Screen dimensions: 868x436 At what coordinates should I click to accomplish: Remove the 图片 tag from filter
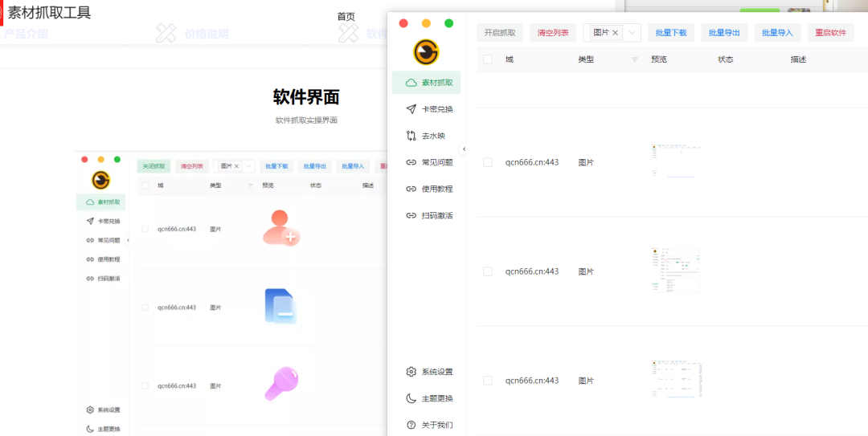pyautogui.click(x=616, y=33)
